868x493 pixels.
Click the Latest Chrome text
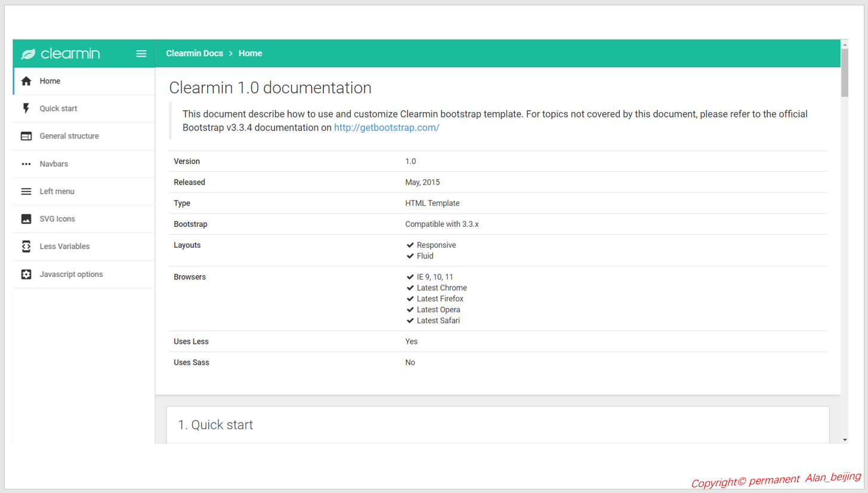pyautogui.click(x=442, y=288)
